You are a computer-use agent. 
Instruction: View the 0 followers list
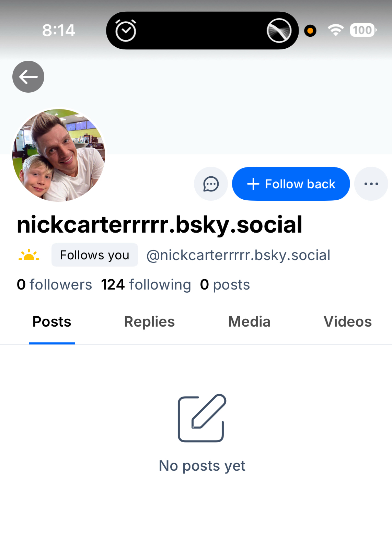click(54, 284)
